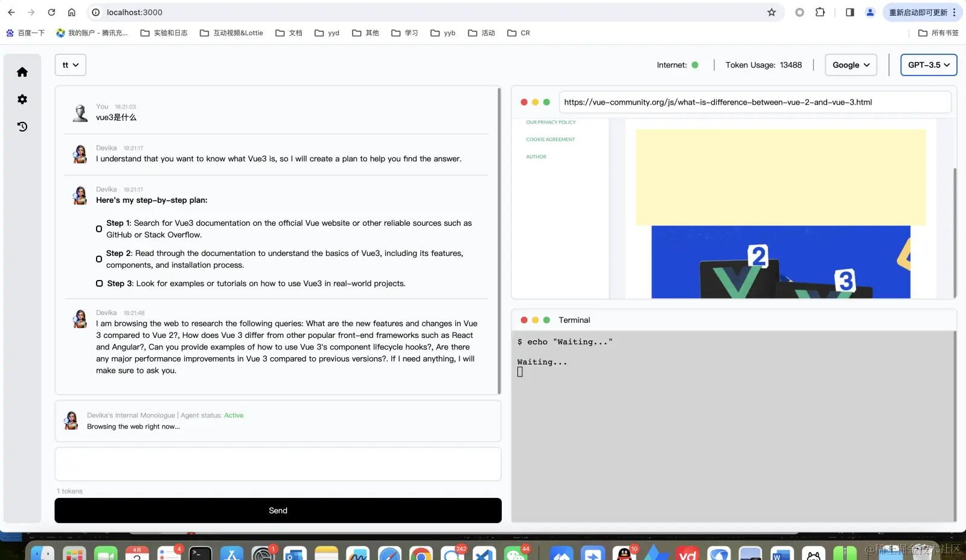Open the yyb bookmark folder

pos(443,33)
